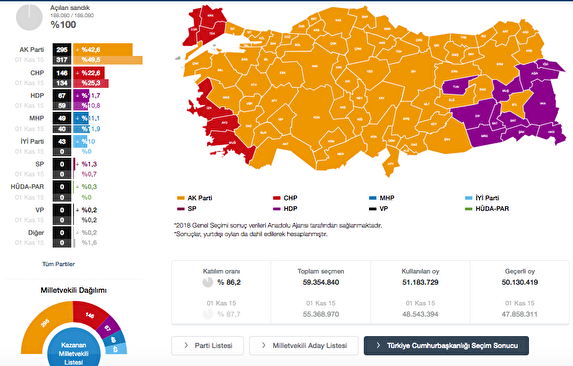This screenshot has width=573, height=366.
Task: Click the HÜDA-PAR green legend marker
Action: pyautogui.click(x=468, y=209)
